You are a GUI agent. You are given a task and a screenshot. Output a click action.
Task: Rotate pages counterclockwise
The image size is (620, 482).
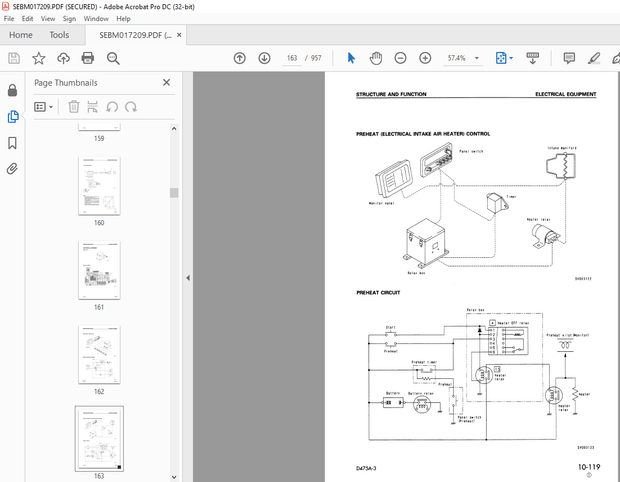tap(112, 107)
